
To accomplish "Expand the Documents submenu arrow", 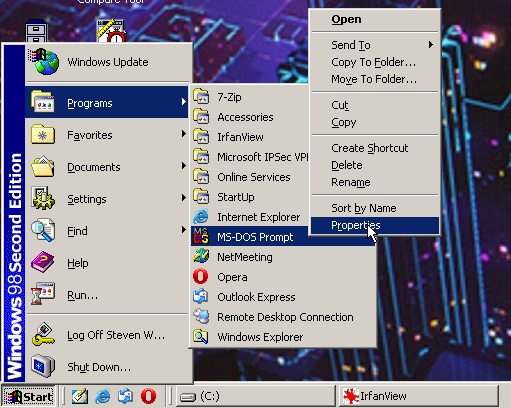I will pos(183,166).
